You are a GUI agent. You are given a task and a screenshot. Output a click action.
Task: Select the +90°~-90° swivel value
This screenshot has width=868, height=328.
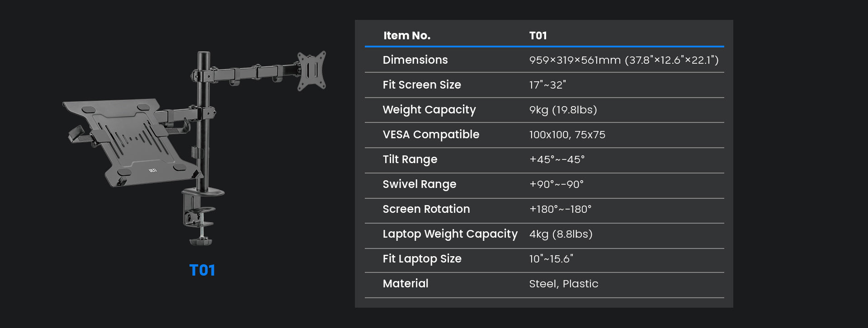[x=556, y=184]
